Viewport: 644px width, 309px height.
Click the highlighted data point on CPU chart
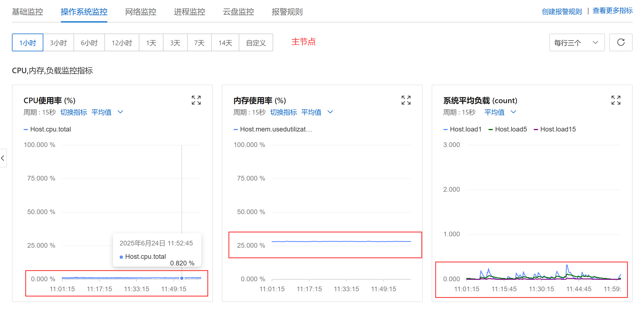[x=182, y=278]
